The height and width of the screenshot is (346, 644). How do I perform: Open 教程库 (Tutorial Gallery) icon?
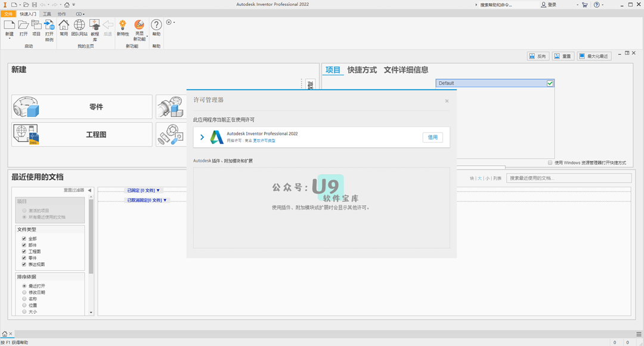(95, 25)
